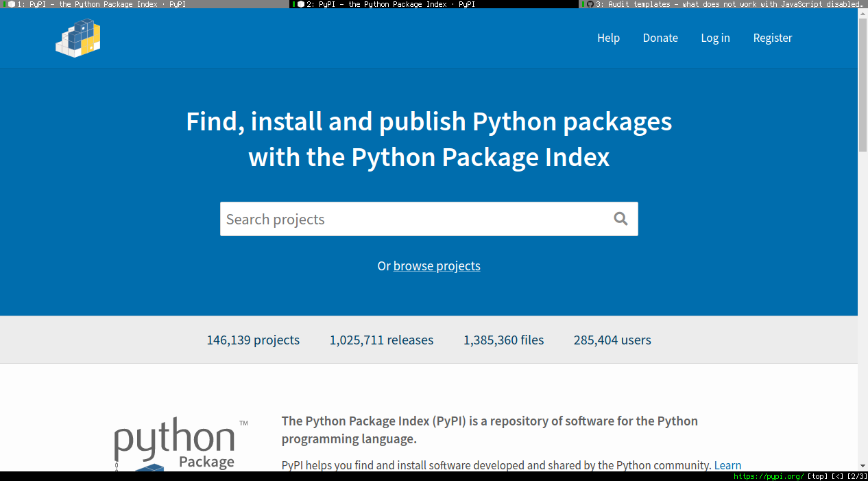Click the scrollbar up arrow
The width and height of the screenshot is (868, 481).
[x=863, y=14]
